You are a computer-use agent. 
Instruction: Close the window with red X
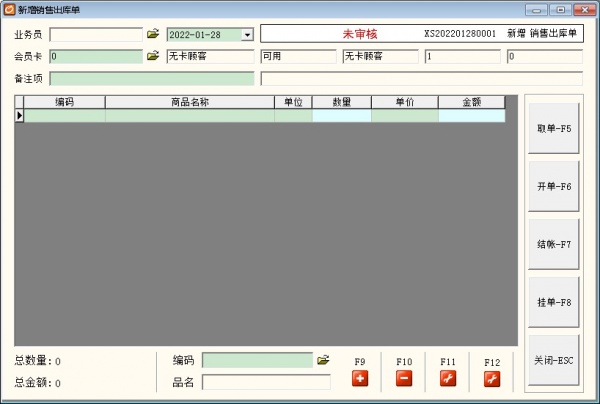[x=585, y=10]
